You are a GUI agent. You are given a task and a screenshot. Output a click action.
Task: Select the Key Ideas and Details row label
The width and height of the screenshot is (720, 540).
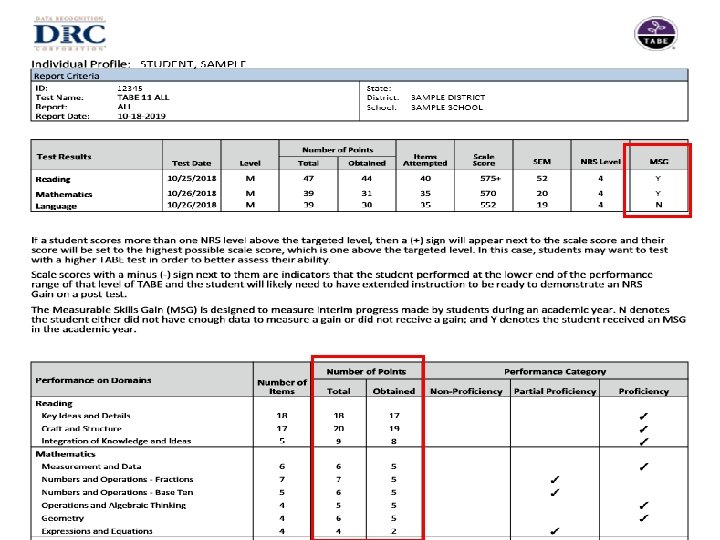click(86, 416)
